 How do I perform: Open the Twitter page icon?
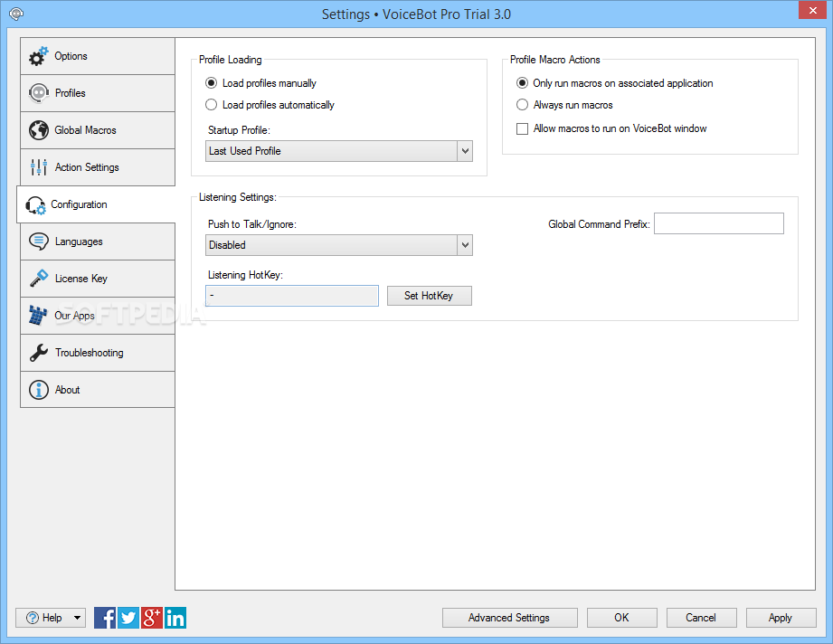click(128, 618)
